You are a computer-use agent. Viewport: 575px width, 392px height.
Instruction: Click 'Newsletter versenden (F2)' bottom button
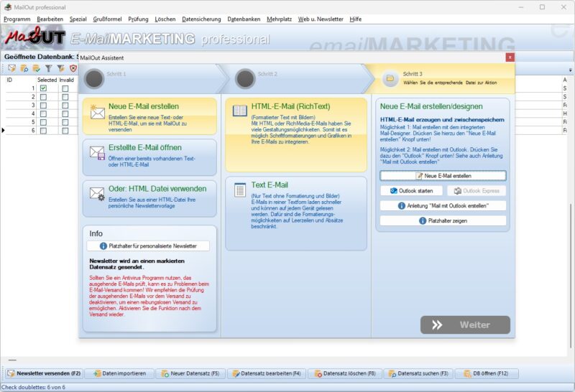45,373
